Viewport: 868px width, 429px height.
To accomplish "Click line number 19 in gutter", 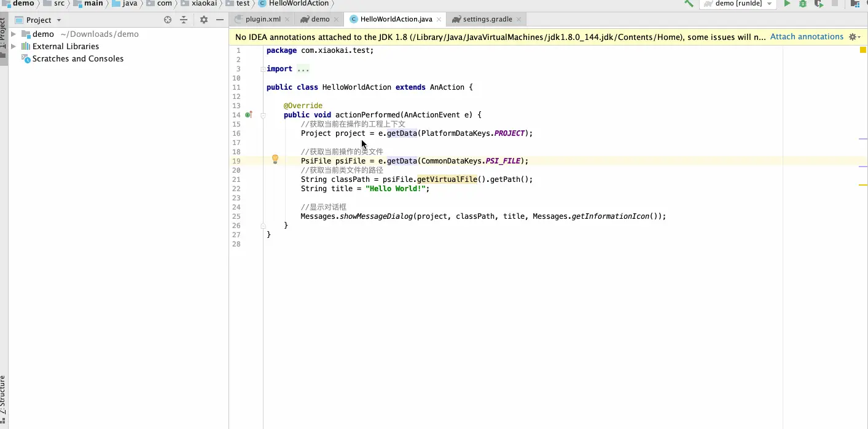I will click(x=237, y=161).
